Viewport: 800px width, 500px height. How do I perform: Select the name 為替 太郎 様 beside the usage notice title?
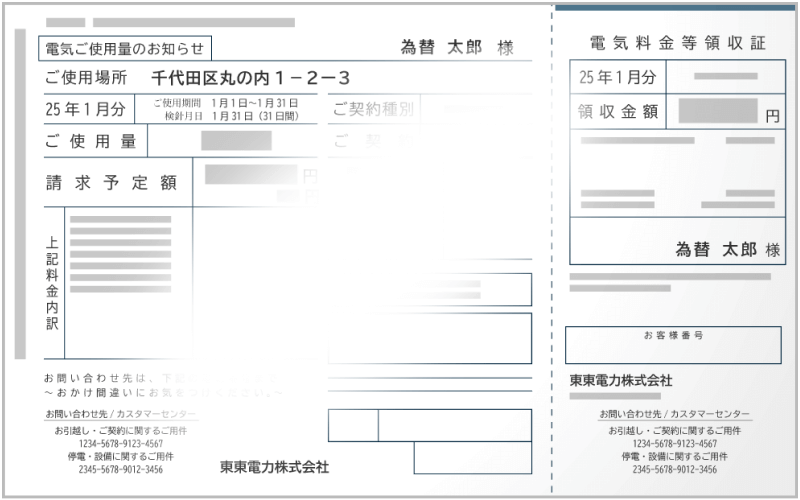pyautogui.click(x=457, y=48)
